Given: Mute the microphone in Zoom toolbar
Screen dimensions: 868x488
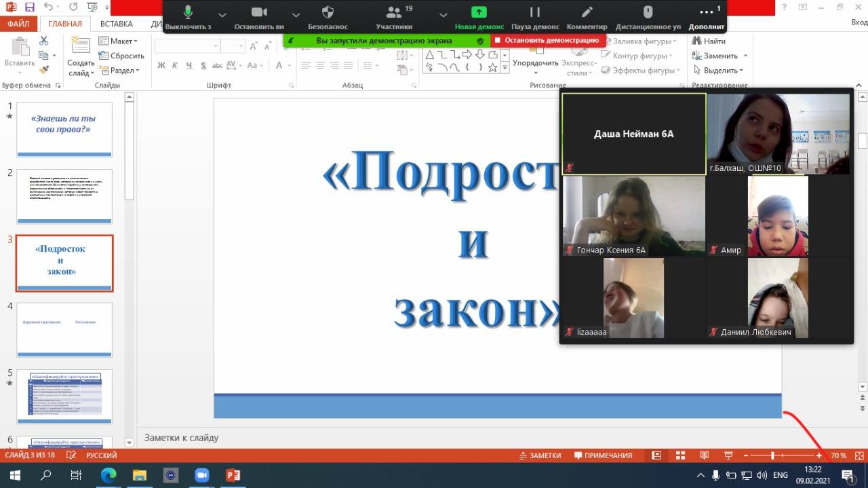Looking at the screenshot, I should pos(188,13).
